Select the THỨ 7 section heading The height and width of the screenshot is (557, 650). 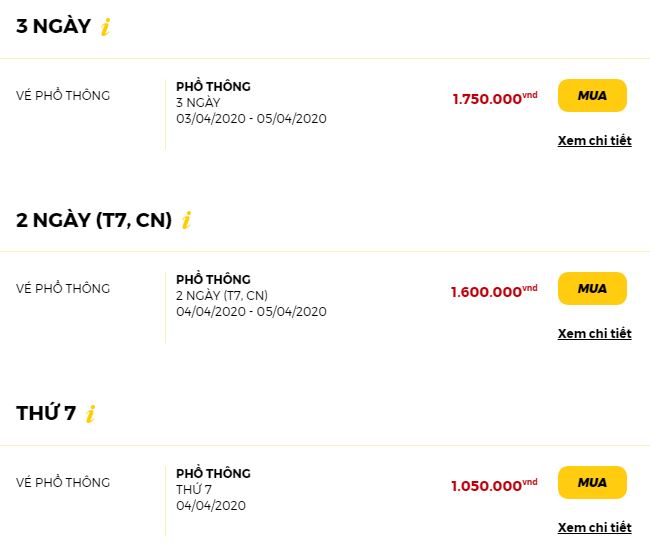(46, 413)
